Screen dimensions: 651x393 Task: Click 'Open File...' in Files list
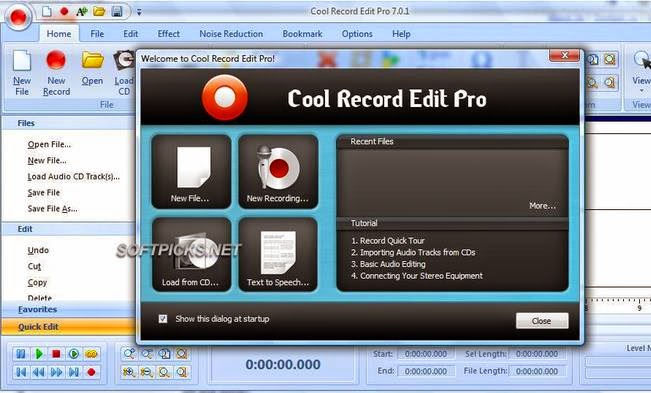point(49,144)
